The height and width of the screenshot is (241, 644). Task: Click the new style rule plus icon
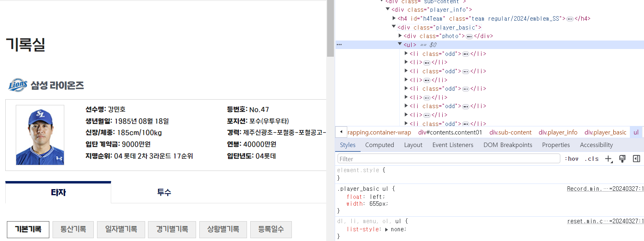coord(608,159)
